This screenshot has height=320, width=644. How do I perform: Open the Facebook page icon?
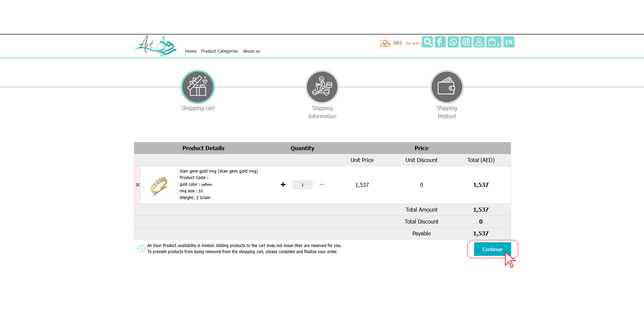(x=440, y=42)
